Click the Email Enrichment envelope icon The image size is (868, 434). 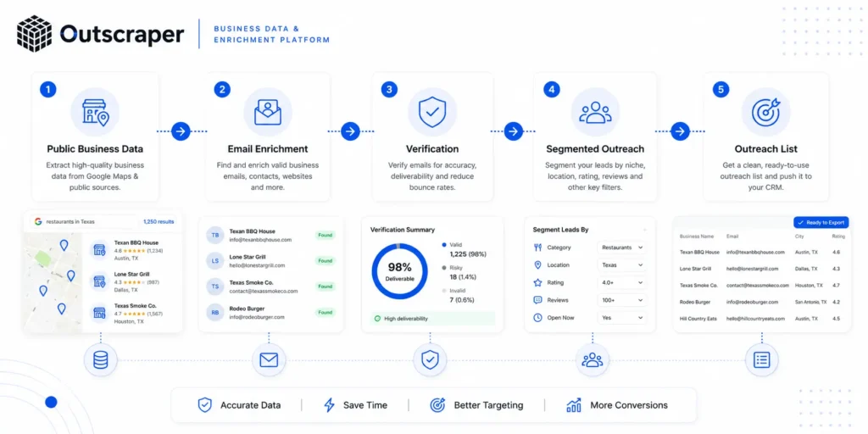click(268, 112)
